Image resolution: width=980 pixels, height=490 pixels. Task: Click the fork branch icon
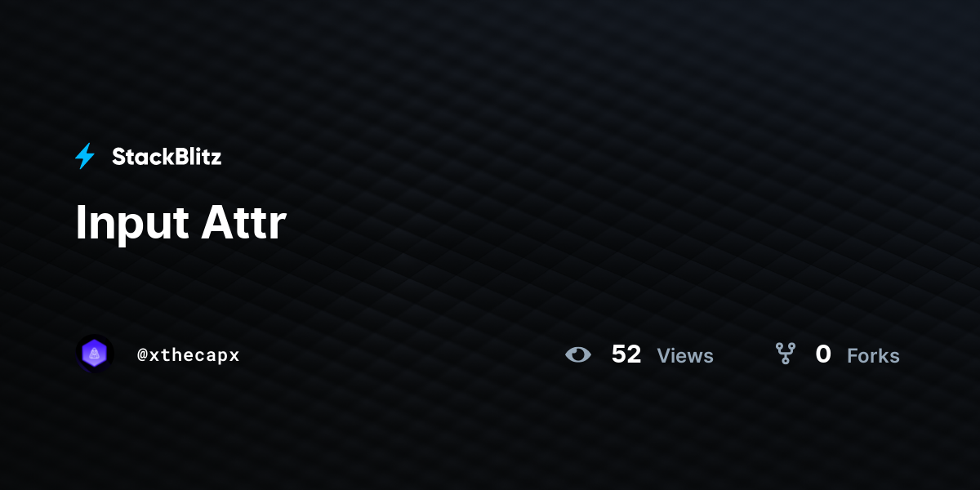tap(786, 354)
